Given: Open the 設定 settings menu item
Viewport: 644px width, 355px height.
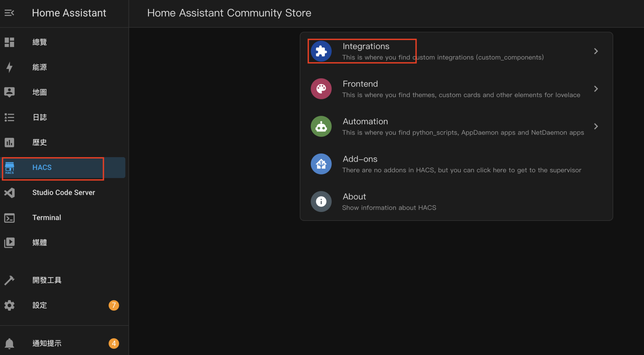Looking at the screenshot, I should [x=40, y=305].
